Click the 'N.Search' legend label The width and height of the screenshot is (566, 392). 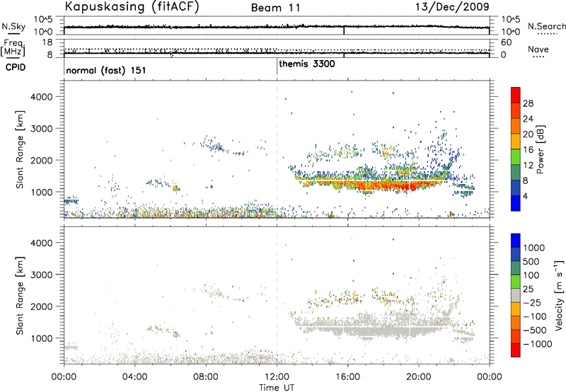coord(546,26)
